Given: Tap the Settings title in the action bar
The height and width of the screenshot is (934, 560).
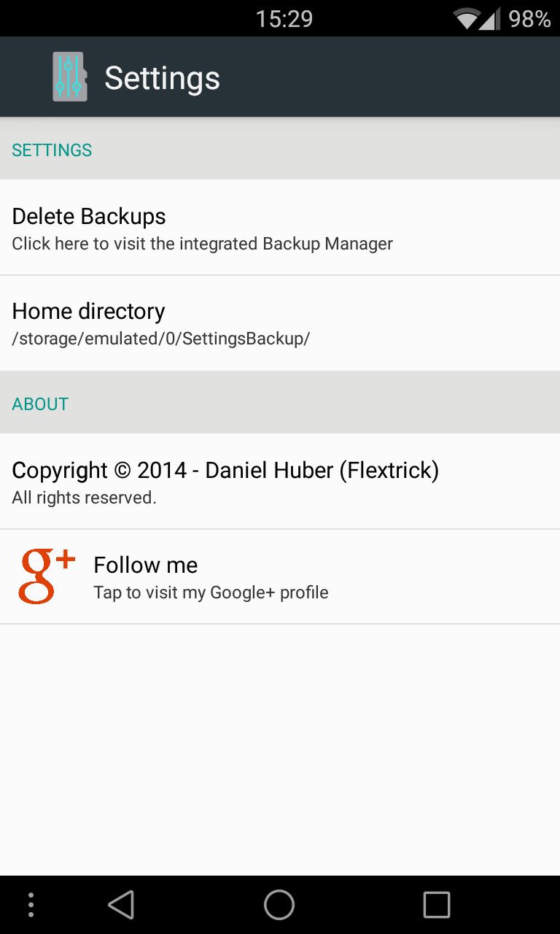Looking at the screenshot, I should (162, 78).
